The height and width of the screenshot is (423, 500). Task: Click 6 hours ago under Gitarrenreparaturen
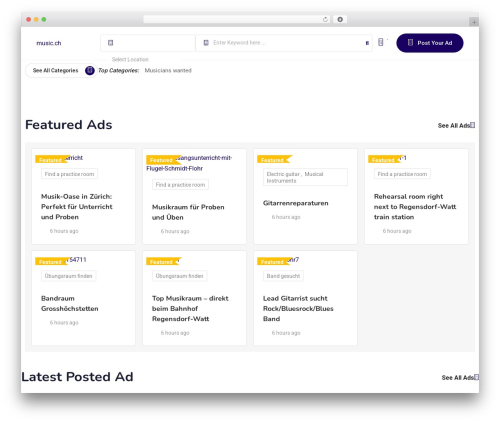pos(286,217)
